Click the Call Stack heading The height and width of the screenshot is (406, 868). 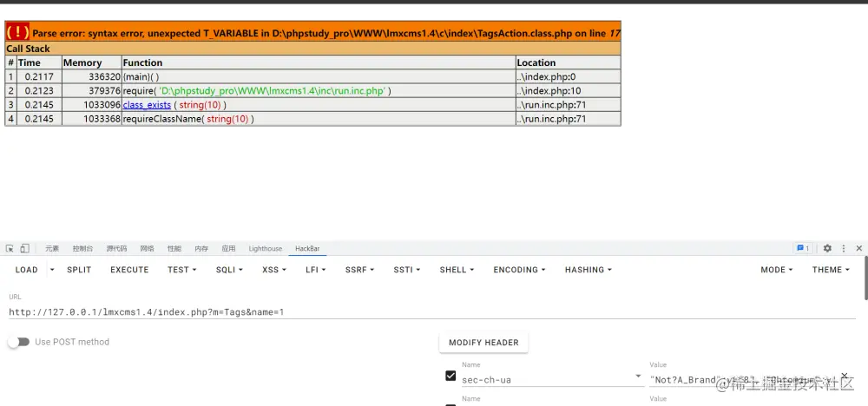(29, 49)
